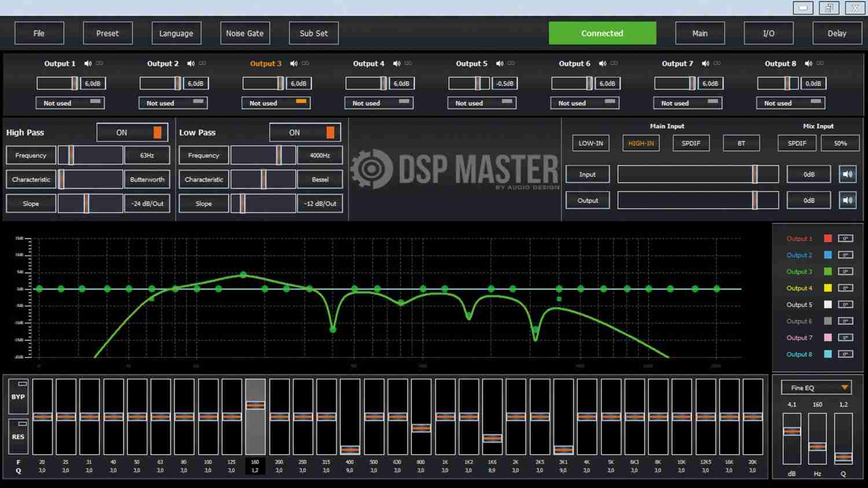
Task: Mute Output 6 with its speaker icon
Action: [603, 64]
